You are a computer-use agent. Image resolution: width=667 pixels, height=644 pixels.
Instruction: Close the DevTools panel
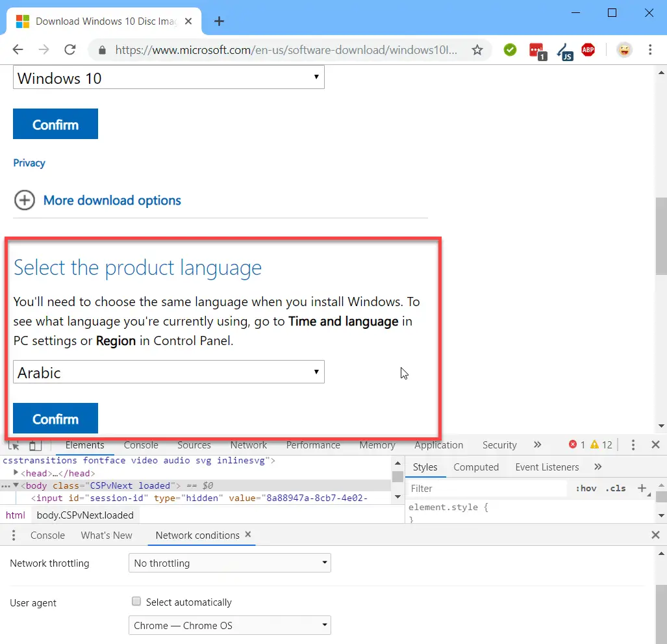(x=655, y=444)
